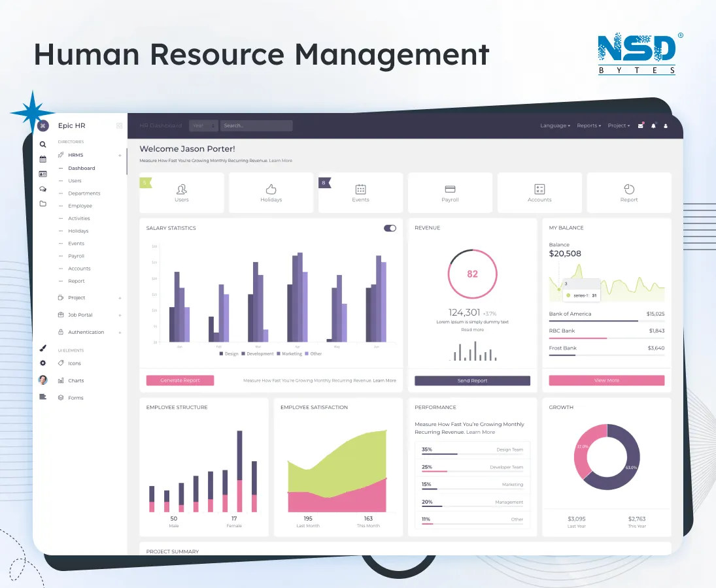
Task: Select Activities in sidebar
Action: [79, 218]
